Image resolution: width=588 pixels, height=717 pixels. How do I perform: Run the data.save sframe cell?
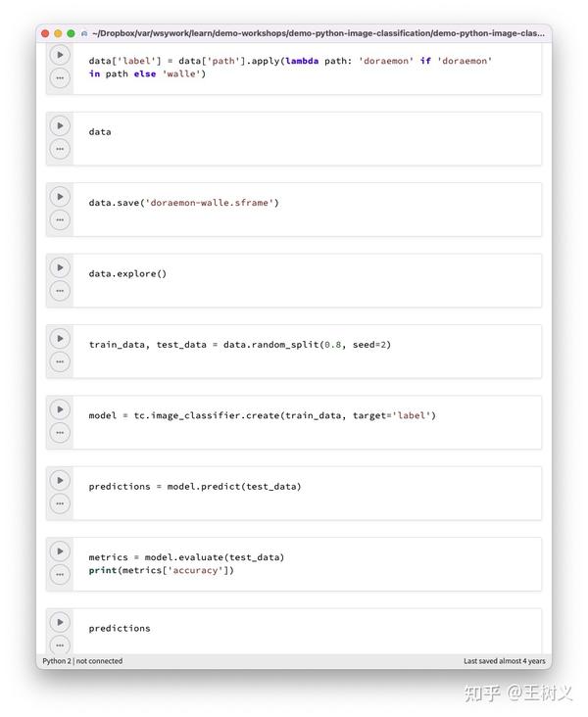point(60,197)
